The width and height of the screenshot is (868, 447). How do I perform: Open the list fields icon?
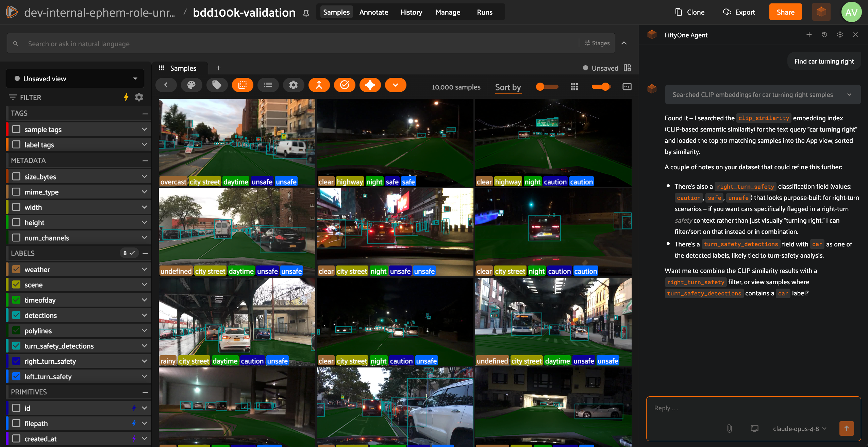pos(268,85)
